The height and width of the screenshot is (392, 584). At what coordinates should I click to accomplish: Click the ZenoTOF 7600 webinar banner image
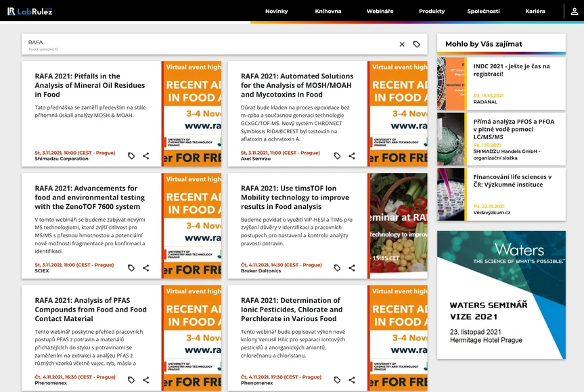[192, 226]
